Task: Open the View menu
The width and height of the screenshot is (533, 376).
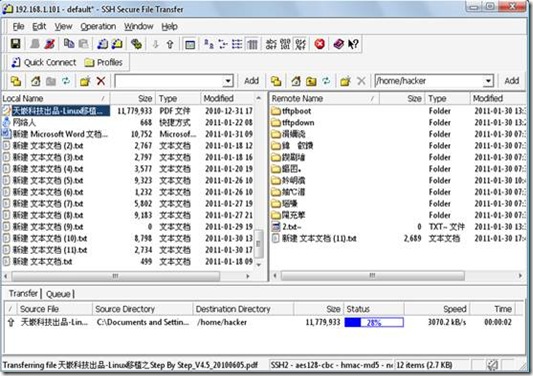Action: 63,27
